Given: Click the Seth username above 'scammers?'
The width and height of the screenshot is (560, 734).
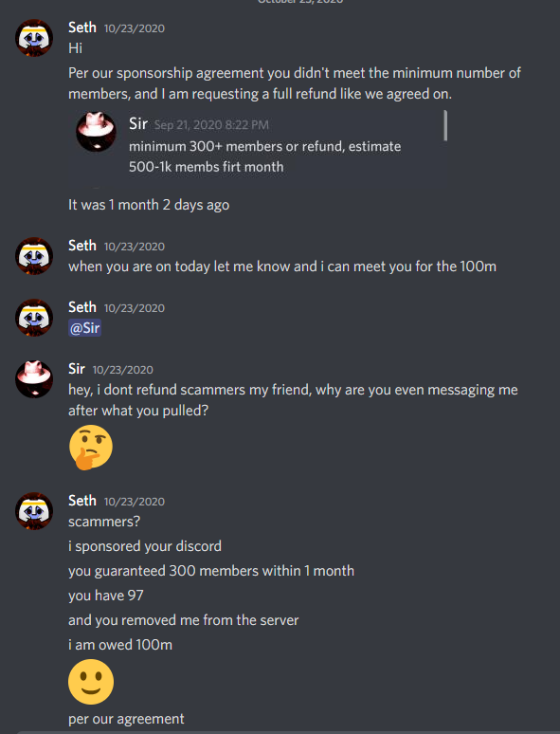Looking at the screenshot, I should click(82, 501).
